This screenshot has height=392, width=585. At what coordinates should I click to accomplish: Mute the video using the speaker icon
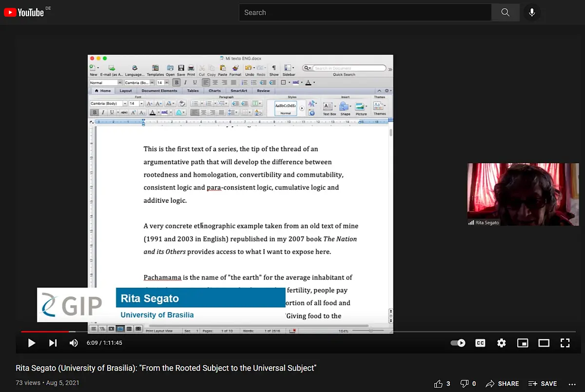click(74, 343)
